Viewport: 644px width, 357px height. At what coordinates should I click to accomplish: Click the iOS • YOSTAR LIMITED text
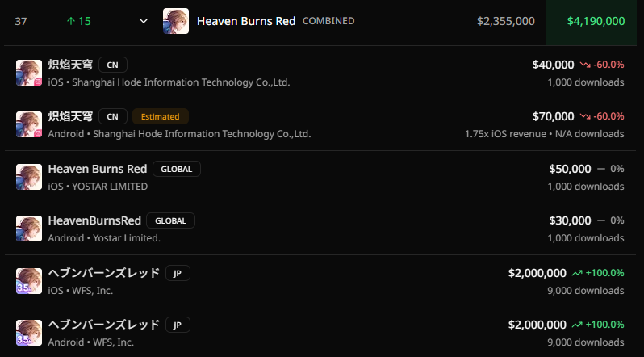98,187
